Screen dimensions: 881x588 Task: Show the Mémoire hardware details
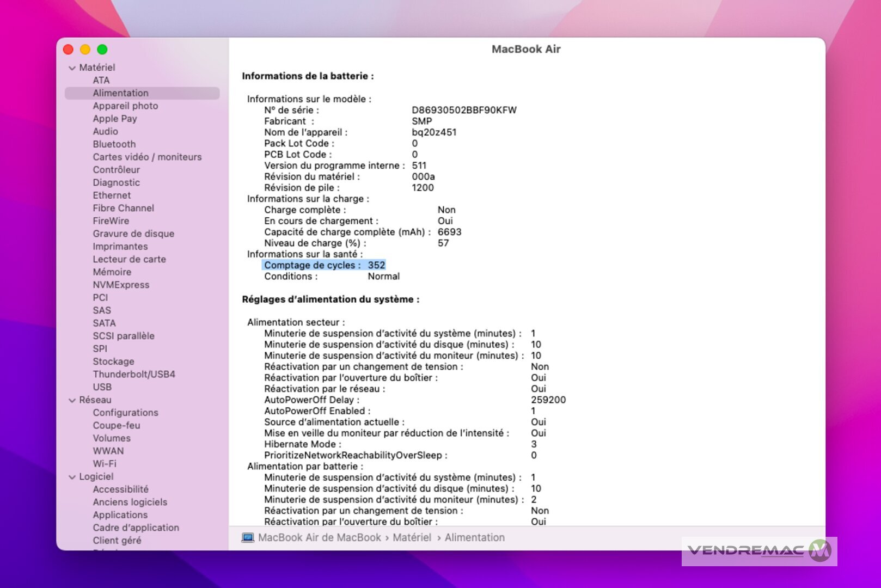[112, 272]
